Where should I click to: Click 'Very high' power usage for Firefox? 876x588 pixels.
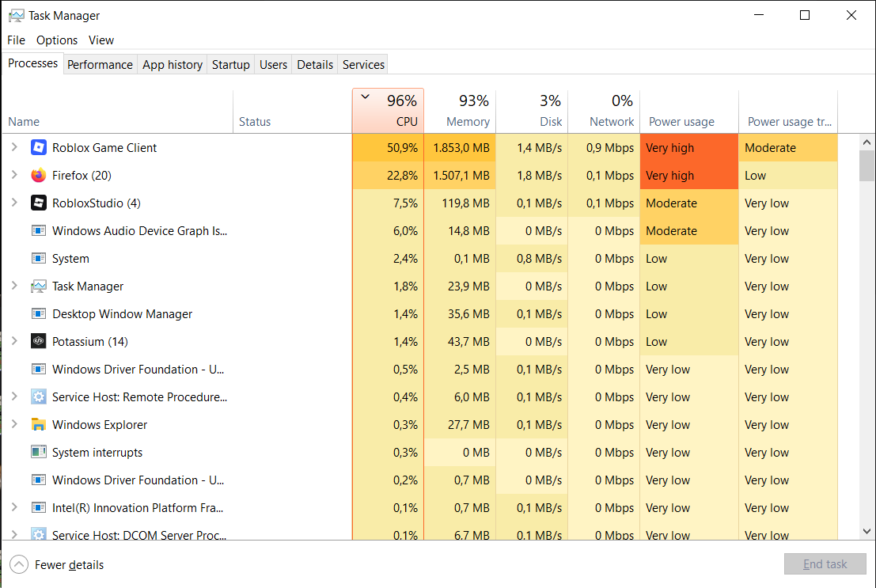pos(688,176)
